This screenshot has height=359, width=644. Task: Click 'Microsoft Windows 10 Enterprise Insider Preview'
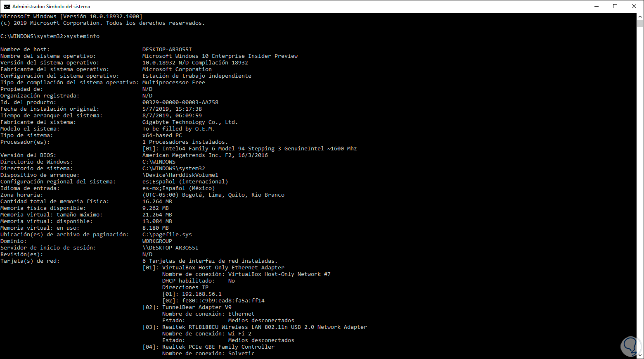tap(220, 56)
